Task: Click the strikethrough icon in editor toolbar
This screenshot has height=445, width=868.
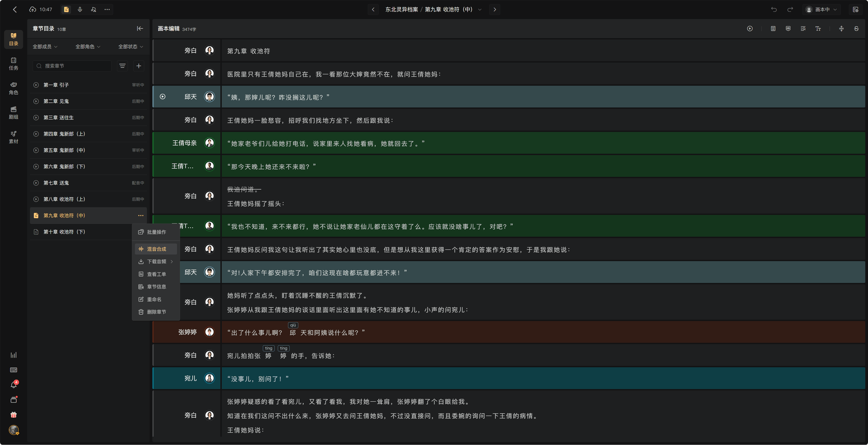Action: [856, 29]
